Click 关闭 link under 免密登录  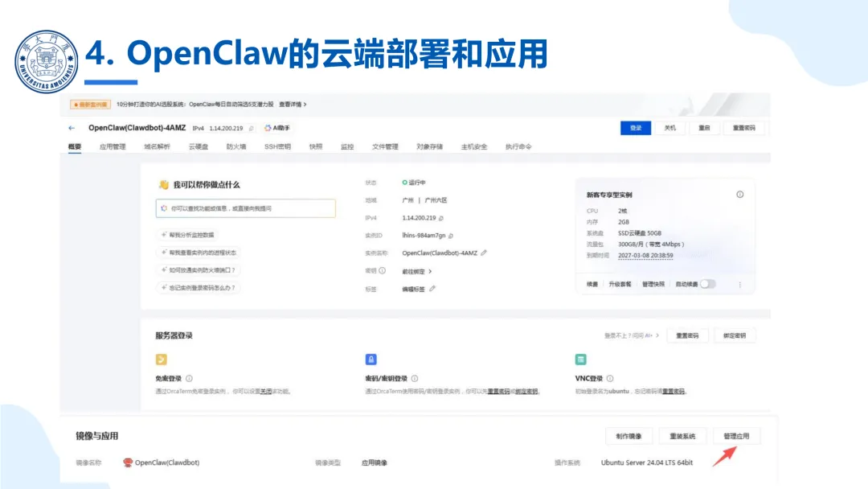266,392
